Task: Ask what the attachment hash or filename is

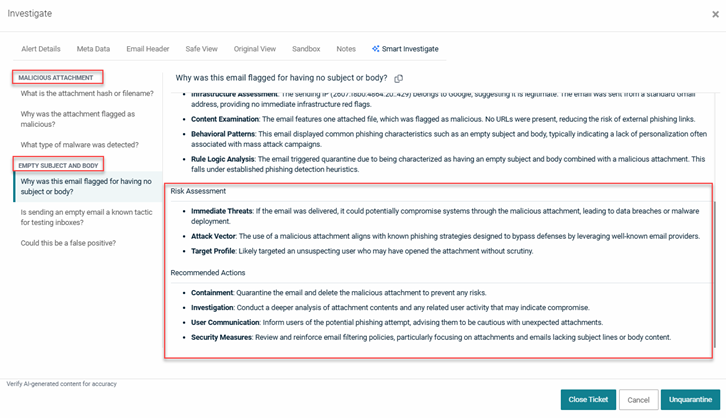Action: [87, 93]
